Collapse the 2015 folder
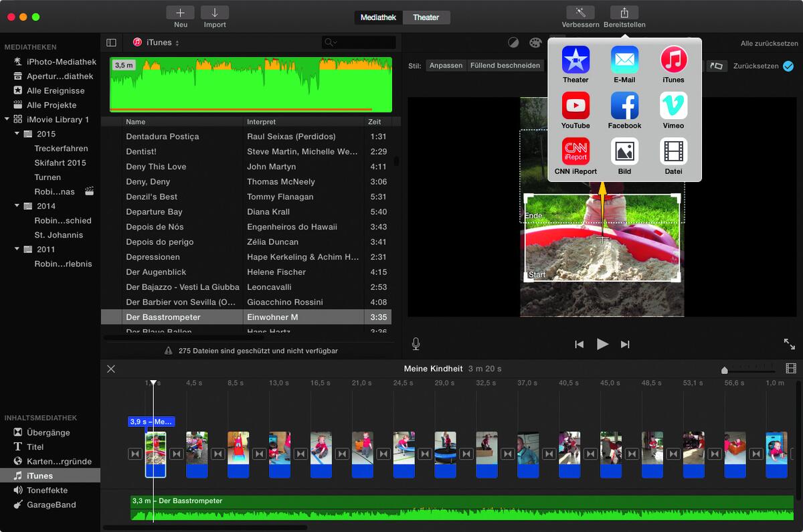 [17, 134]
